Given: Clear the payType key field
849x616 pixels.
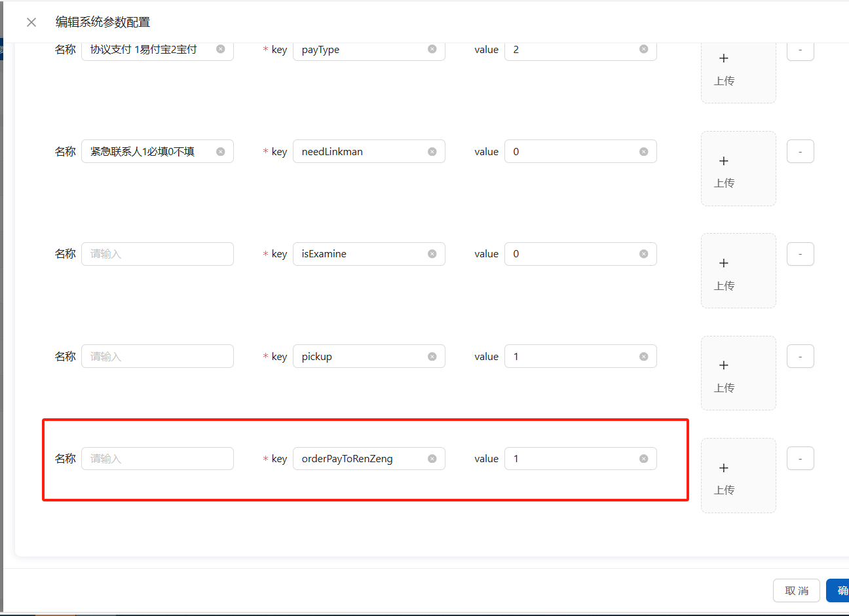Looking at the screenshot, I should [x=432, y=49].
